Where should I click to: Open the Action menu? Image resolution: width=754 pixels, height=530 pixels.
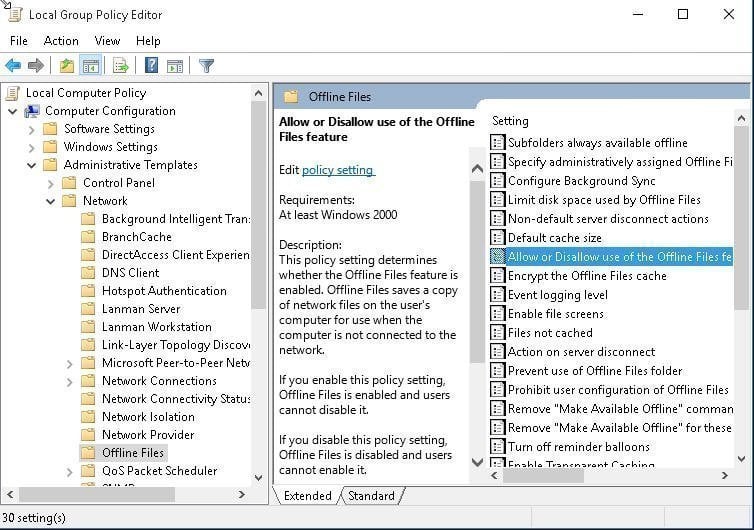click(x=61, y=41)
